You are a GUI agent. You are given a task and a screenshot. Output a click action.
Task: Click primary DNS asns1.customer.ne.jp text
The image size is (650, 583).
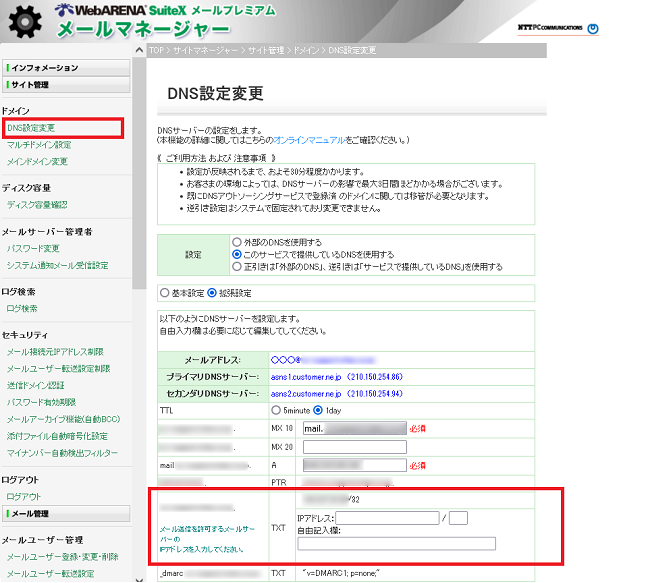pos(306,377)
